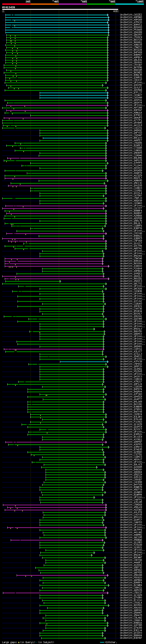
Task: Select the UniRef100_Q8LEU1 label
Action: (x=131, y=60)
